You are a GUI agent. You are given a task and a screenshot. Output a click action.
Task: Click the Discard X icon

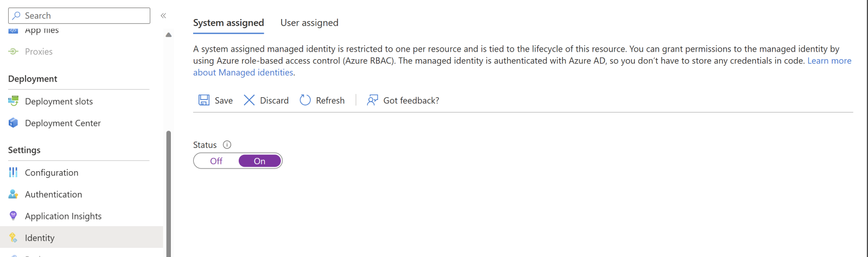(x=249, y=101)
